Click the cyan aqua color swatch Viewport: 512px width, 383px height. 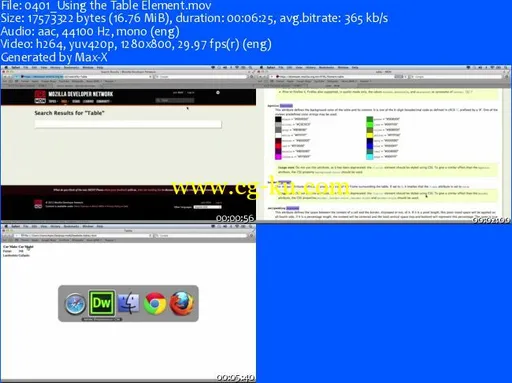370,156
